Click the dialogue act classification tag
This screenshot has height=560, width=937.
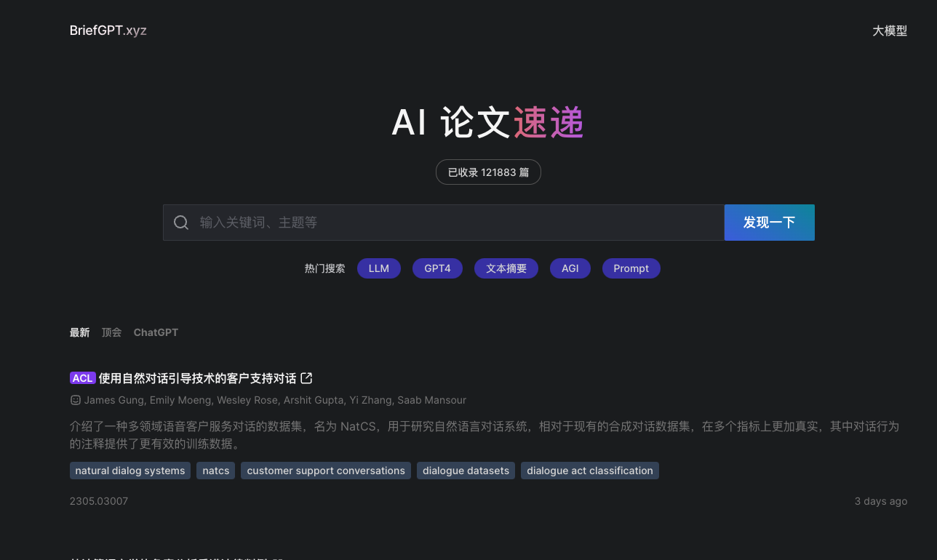(x=590, y=471)
